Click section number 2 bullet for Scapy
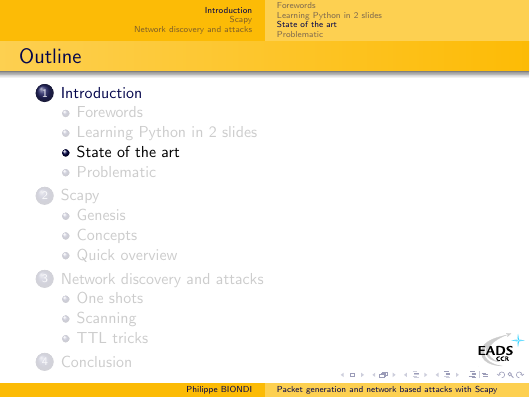Viewport: 530px width, 397px height. [45, 196]
